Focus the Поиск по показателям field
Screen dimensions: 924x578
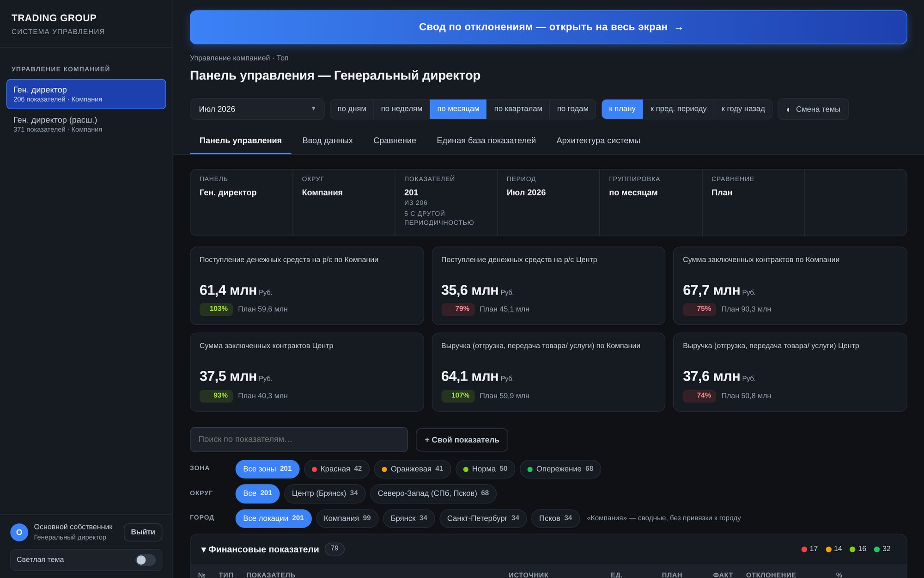point(298,439)
